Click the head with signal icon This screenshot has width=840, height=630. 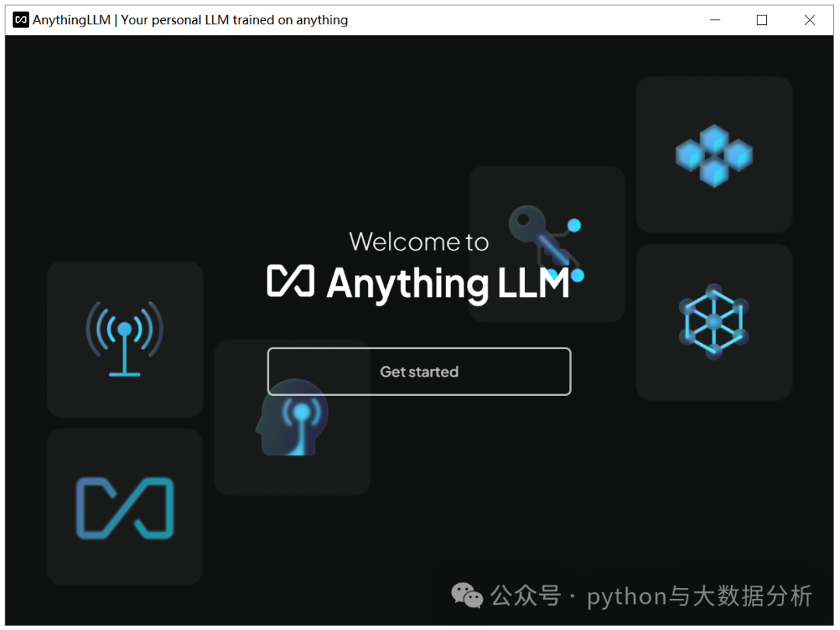tap(292, 418)
